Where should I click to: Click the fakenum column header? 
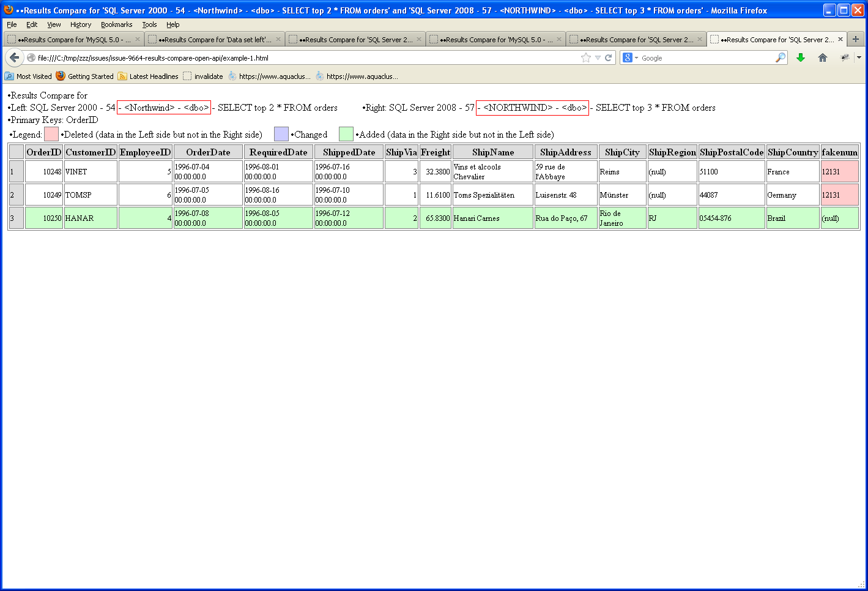coord(840,152)
